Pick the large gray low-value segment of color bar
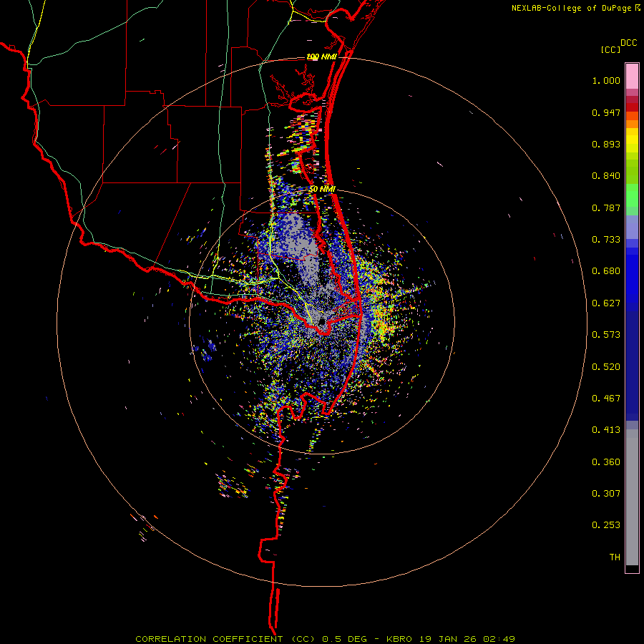 632,497
